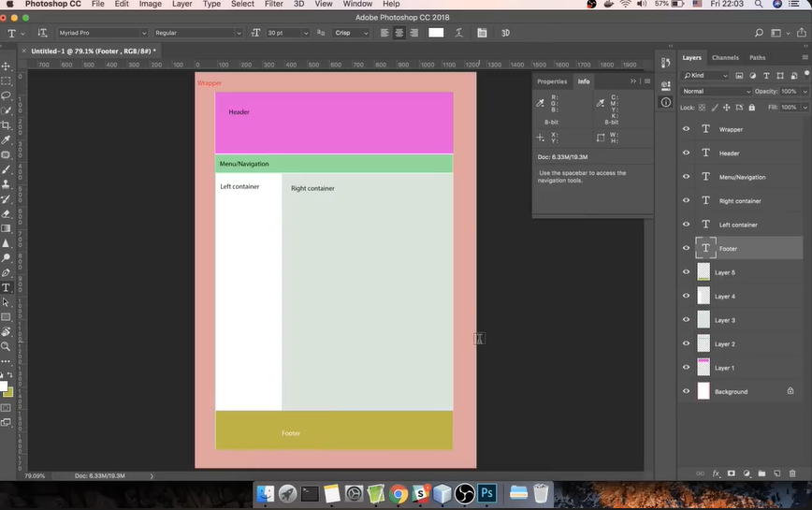Open the Filter menu
812x510 pixels.
(273, 5)
